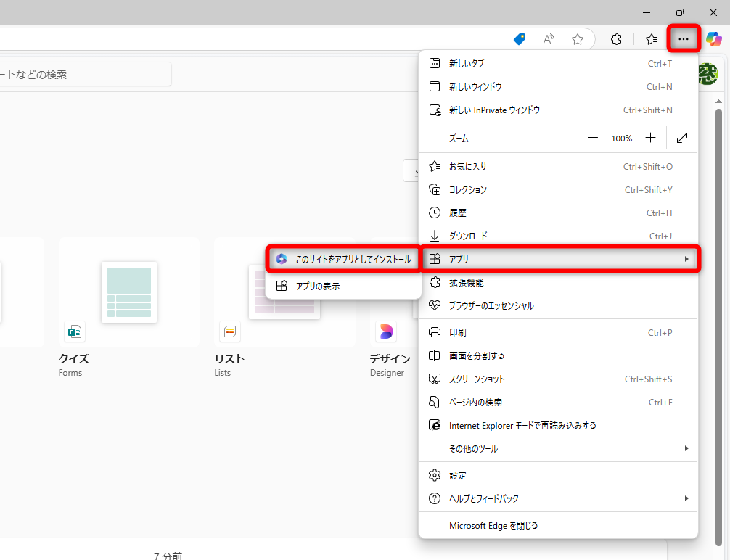Click the shopping coupon tag icon
Image resolution: width=730 pixels, height=560 pixels.
coord(520,39)
